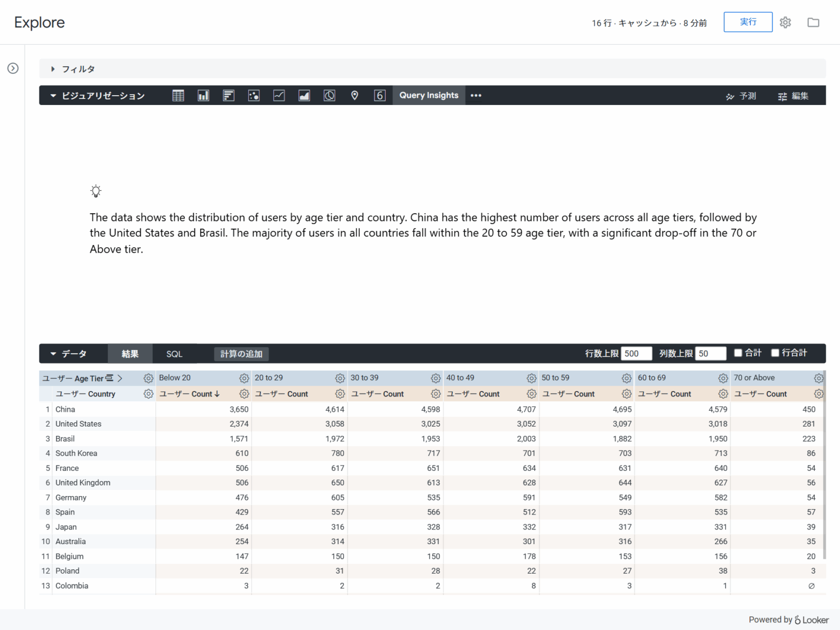Image resolution: width=840 pixels, height=630 pixels.
Task: Open the gear menu for the Below 20 column
Action: (244, 378)
